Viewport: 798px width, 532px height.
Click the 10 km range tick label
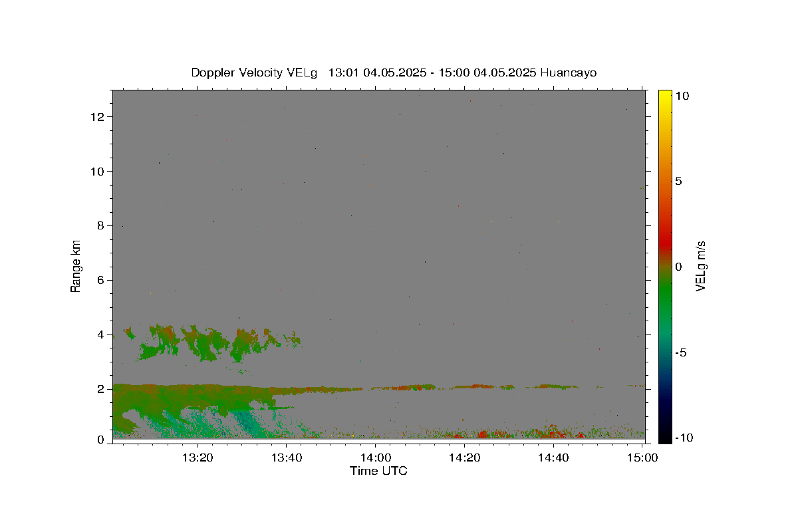pyautogui.click(x=98, y=172)
